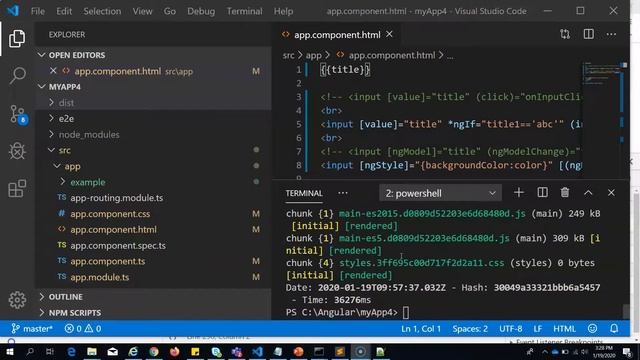Open the Selection menu
This screenshot has height=360, width=640.
point(102,11)
